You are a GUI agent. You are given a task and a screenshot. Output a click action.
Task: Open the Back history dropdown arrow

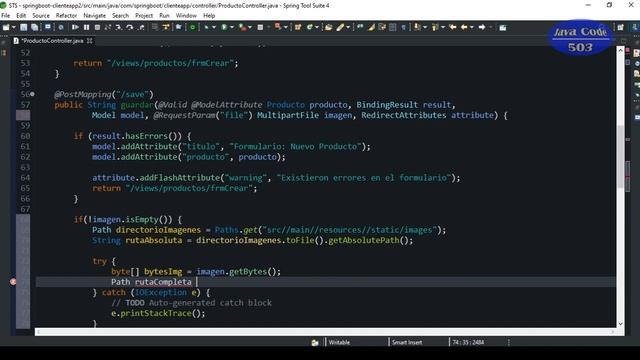[471, 27]
